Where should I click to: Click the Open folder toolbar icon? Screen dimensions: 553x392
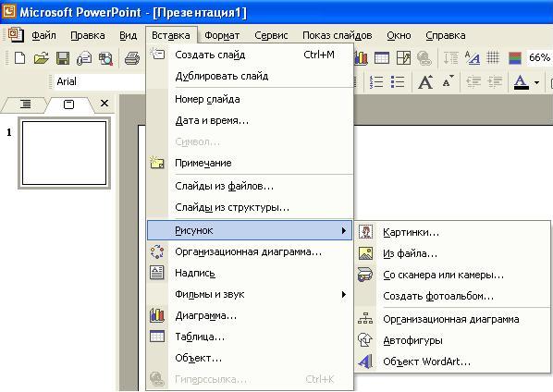[42, 58]
